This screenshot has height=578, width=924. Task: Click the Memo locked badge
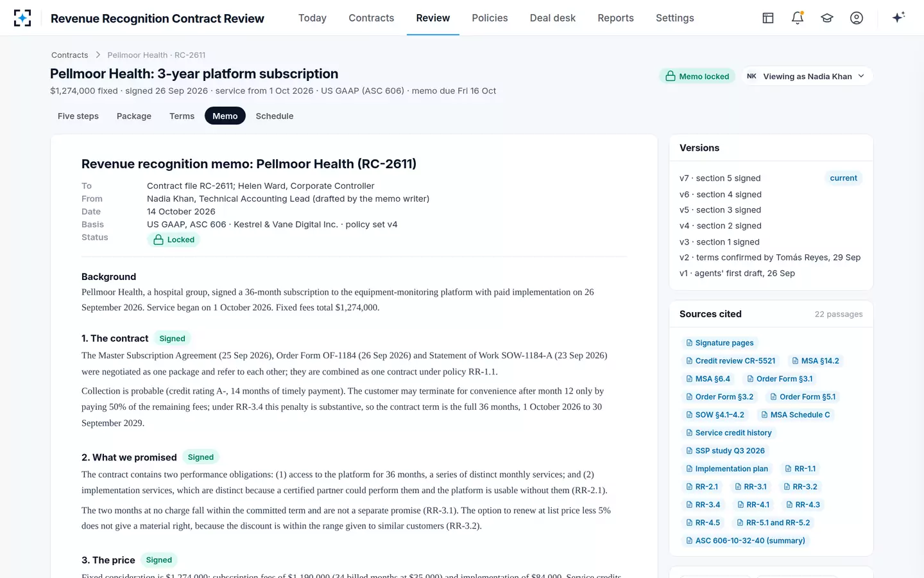(697, 76)
